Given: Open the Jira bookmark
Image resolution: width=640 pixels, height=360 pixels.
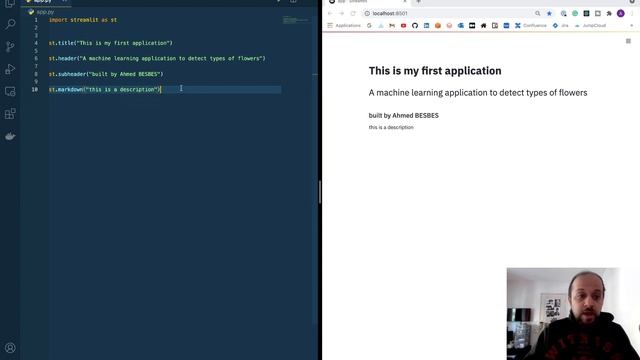Looking at the screenshot, I should coord(560,25).
